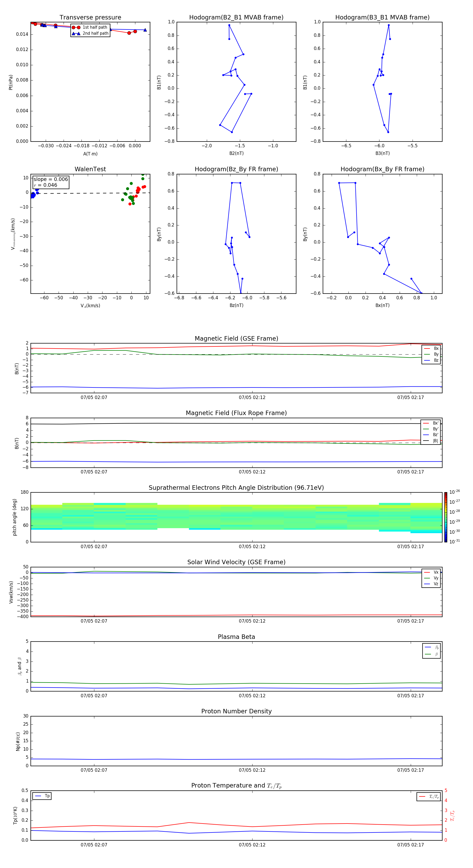This screenshot has width=473, height=868.
Task: Select the 'Hodogram(Bz_By FR frame)' title
Action: [x=236, y=169]
